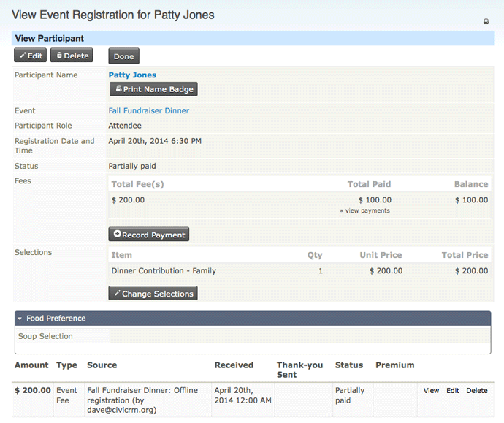Click Print Name Badge button
The width and height of the screenshot is (504, 423).
click(x=153, y=89)
